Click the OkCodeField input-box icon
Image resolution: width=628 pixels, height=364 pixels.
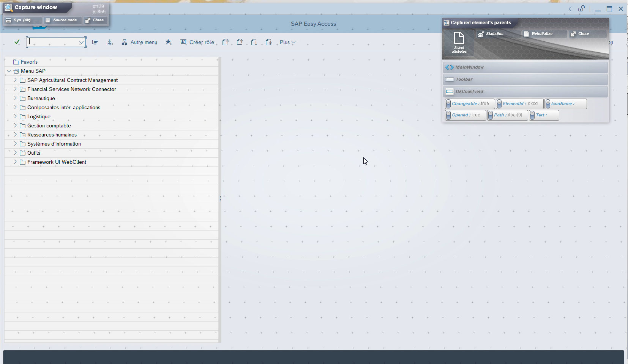point(450,91)
